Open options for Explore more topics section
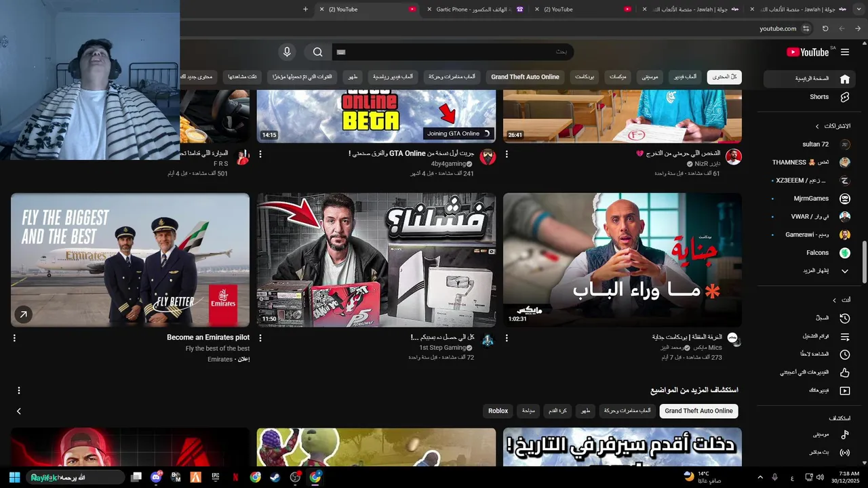This screenshot has width=868, height=488. 19,390
